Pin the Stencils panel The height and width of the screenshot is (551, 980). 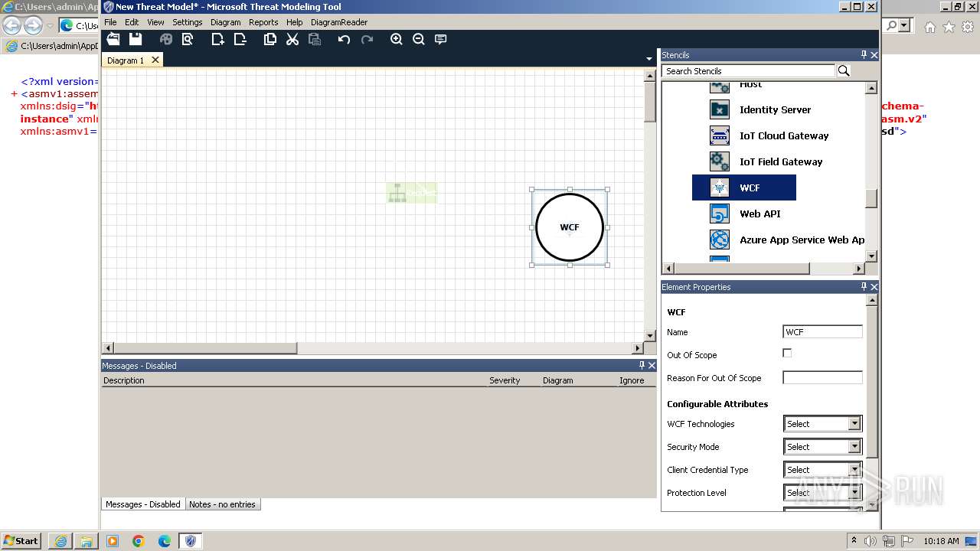(x=864, y=55)
